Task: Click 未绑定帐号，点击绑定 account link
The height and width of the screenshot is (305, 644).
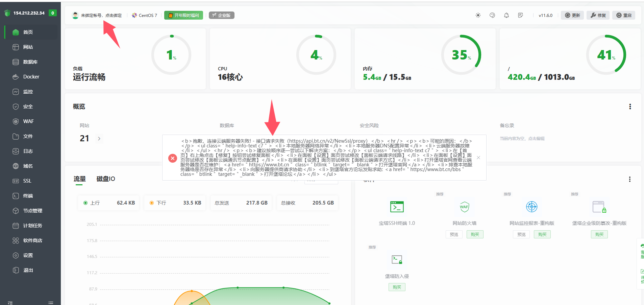Action: (x=101, y=15)
